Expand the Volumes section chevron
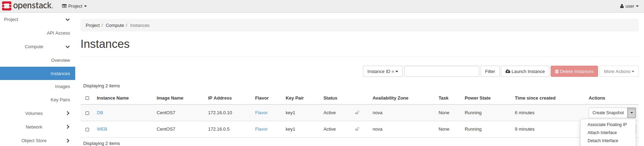Viewport: 644px width, 146px height. pyautogui.click(x=68, y=113)
